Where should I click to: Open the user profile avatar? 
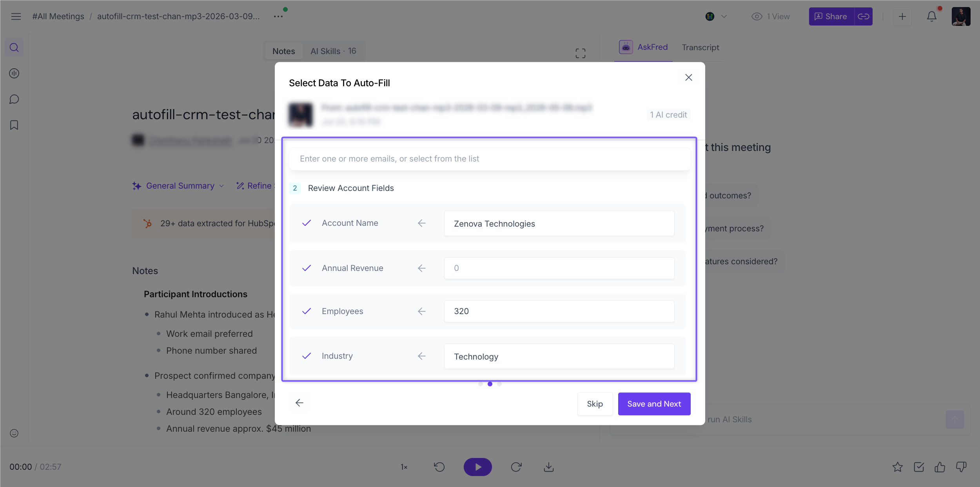tap(961, 16)
